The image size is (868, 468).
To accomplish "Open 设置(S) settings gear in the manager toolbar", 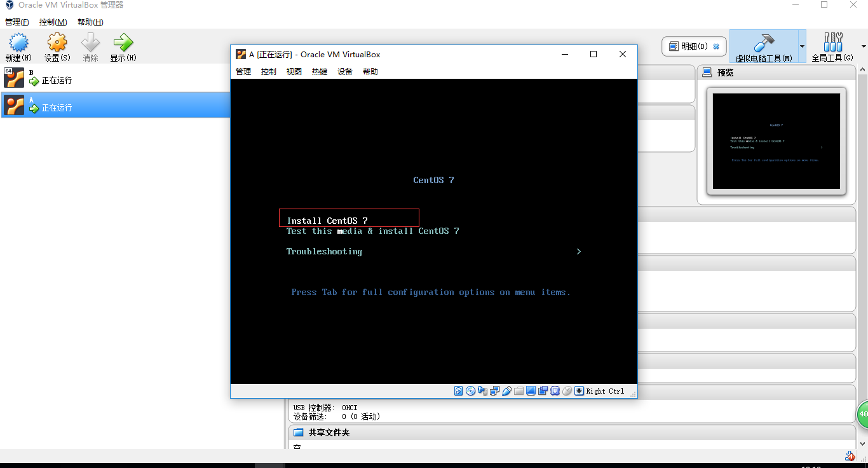I will pos(57,43).
